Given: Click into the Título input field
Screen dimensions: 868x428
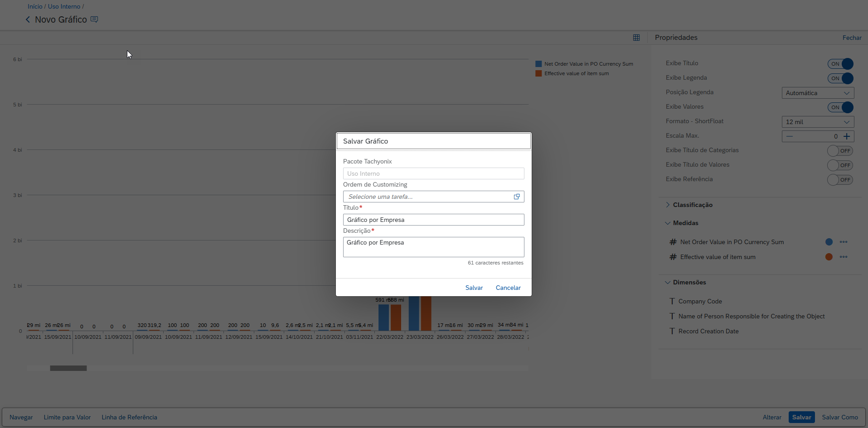Looking at the screenshot, I should click(x=433, y=220).
